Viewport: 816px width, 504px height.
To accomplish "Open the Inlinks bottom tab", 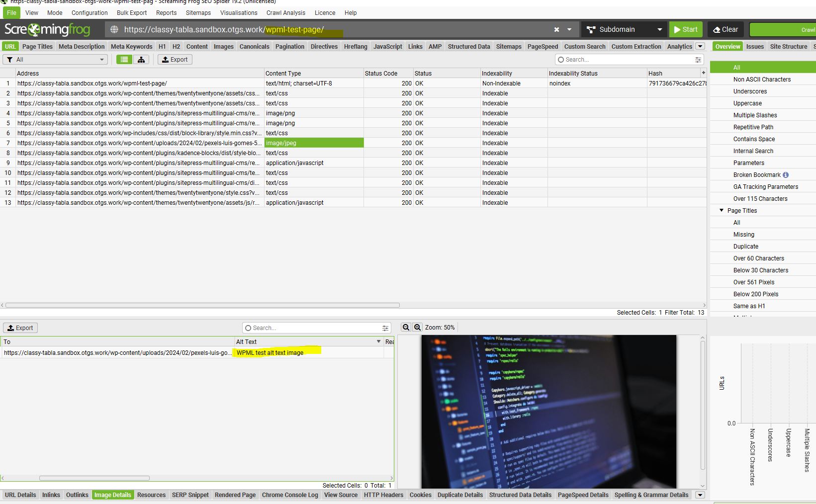I will [x=51, y=495].
